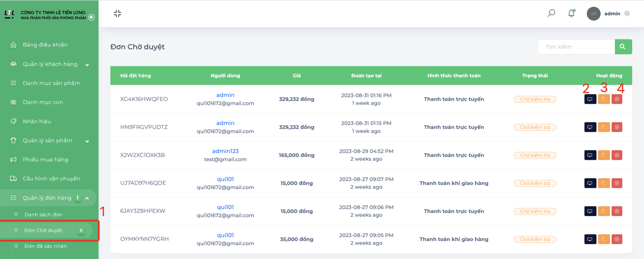Open Phiếu mua hàng menu
The image size is (644, 259).
click(x=46, y=159)
